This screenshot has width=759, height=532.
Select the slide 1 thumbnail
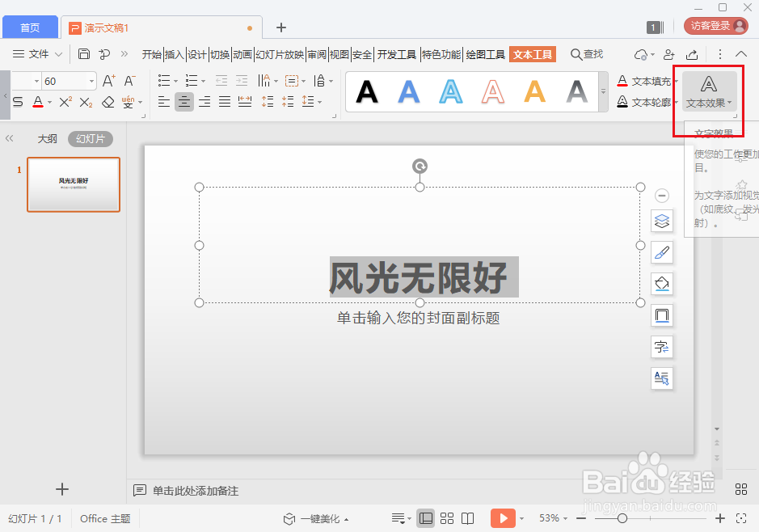click(74, 184)
